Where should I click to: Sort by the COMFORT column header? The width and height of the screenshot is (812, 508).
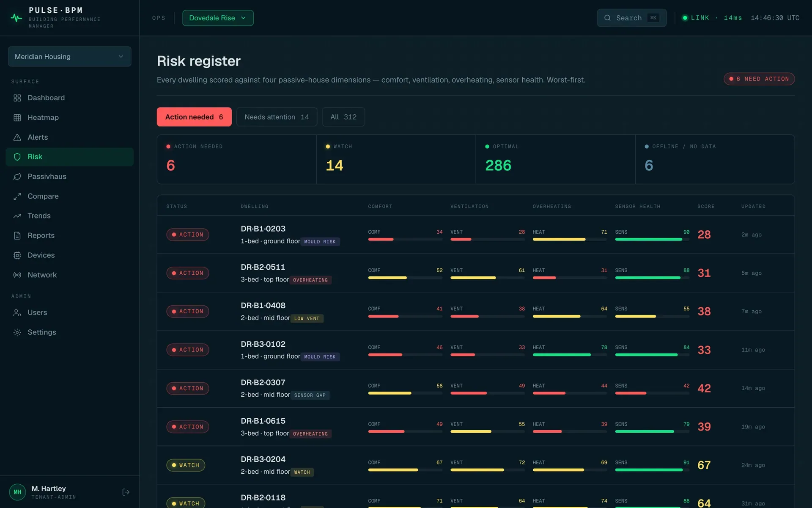[380, 207]
